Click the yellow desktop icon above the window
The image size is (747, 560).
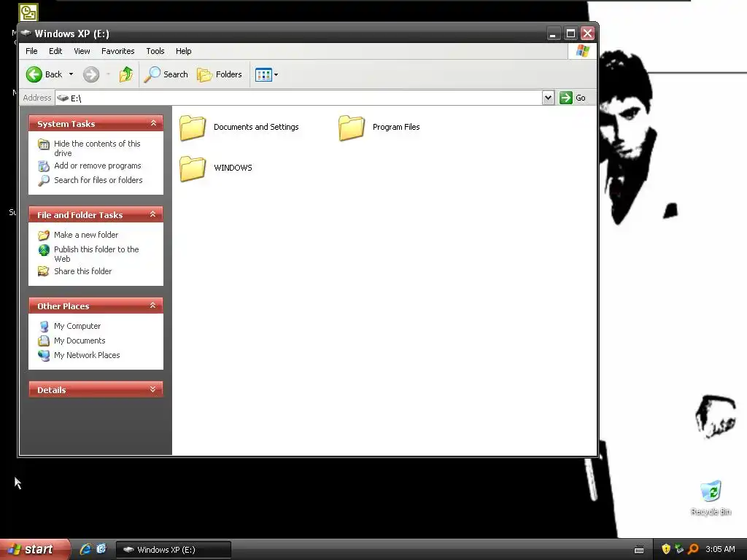coord(28,12)
